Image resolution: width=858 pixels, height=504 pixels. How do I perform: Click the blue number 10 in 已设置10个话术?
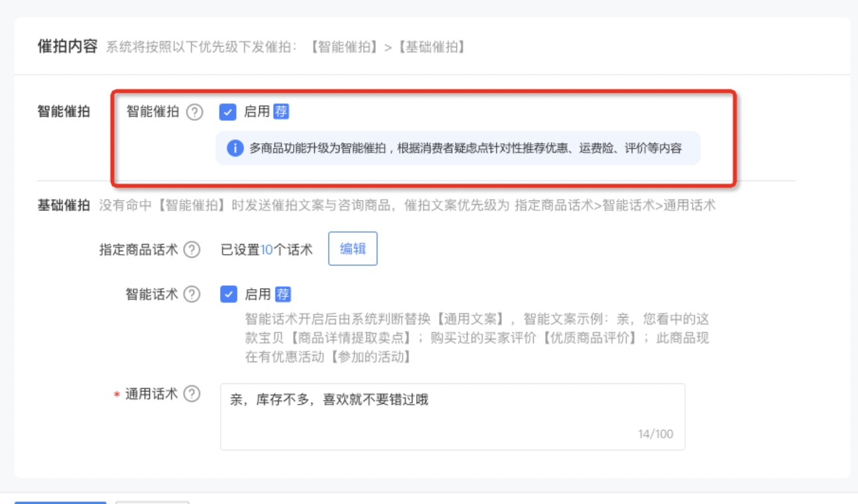click(267, 250)
